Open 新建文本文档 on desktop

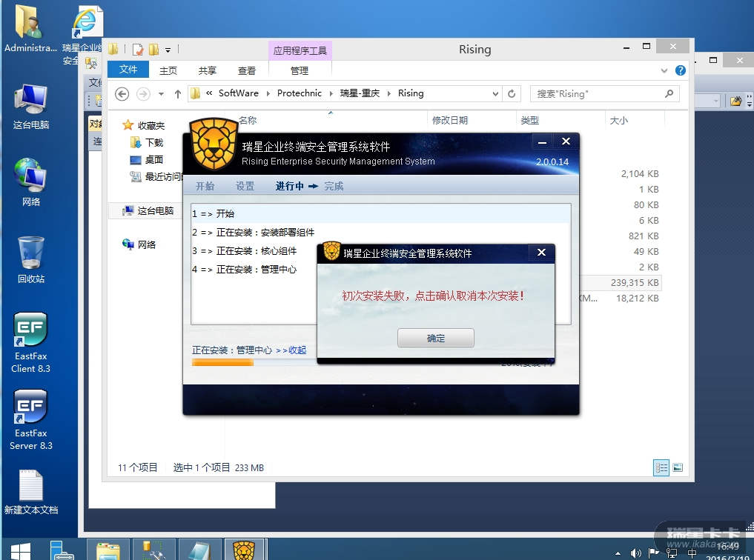point(31,492)
